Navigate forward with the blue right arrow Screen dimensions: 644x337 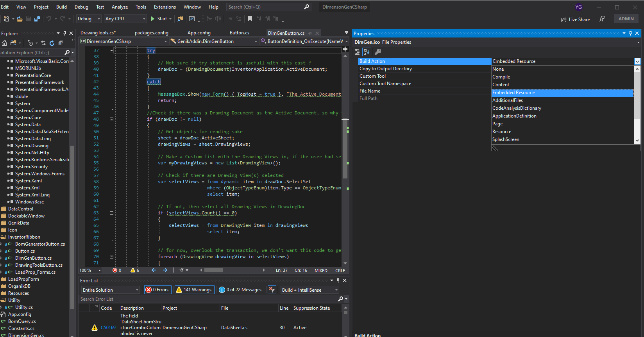pyautogui.click(x=165, y=270)
